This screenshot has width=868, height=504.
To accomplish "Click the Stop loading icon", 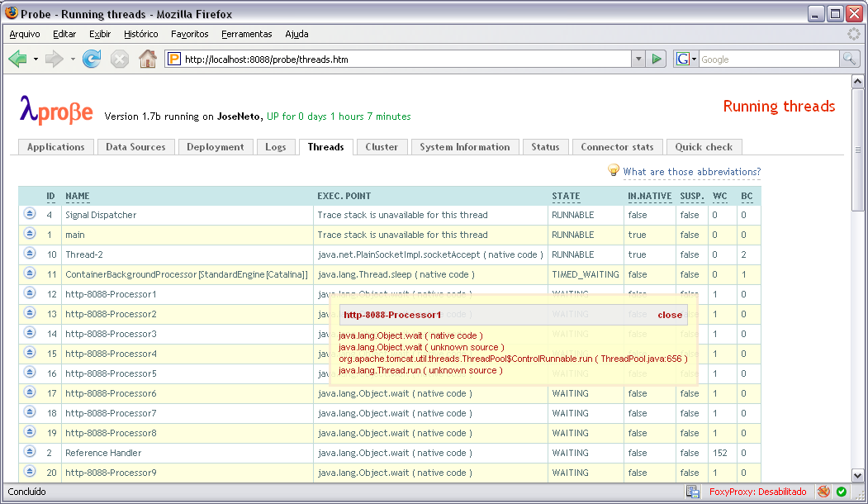I will point(120,59).
